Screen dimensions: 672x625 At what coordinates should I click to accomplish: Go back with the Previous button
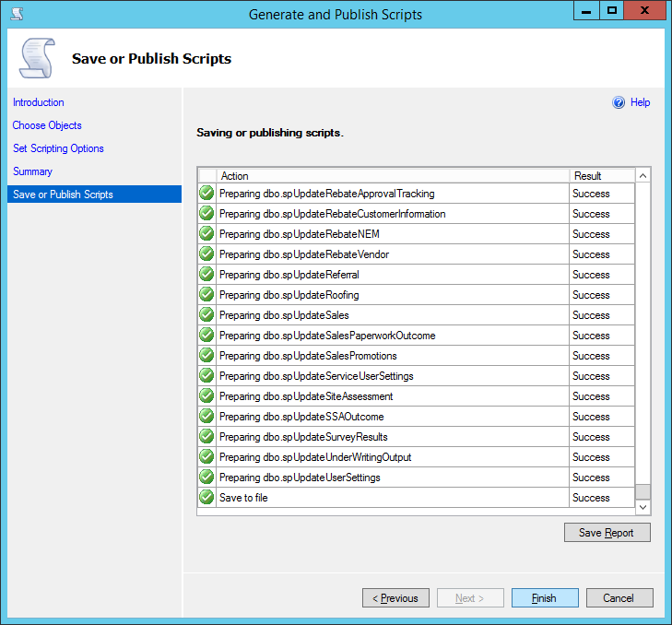(x=395, y=598)
